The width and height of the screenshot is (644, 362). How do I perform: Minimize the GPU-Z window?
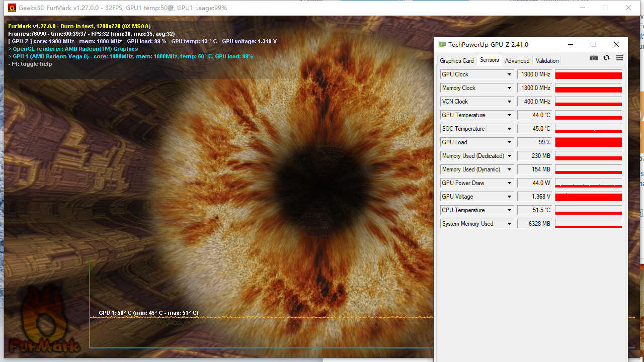pyautogui.click(x=570, y=44)
